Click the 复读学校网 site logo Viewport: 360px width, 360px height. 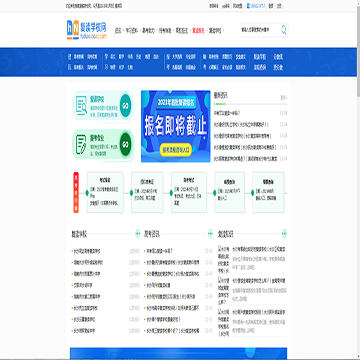click(x=87, y=30)
